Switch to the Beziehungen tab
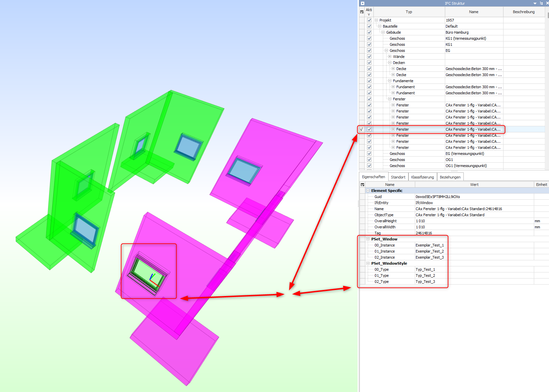 (x=450, y=177)
